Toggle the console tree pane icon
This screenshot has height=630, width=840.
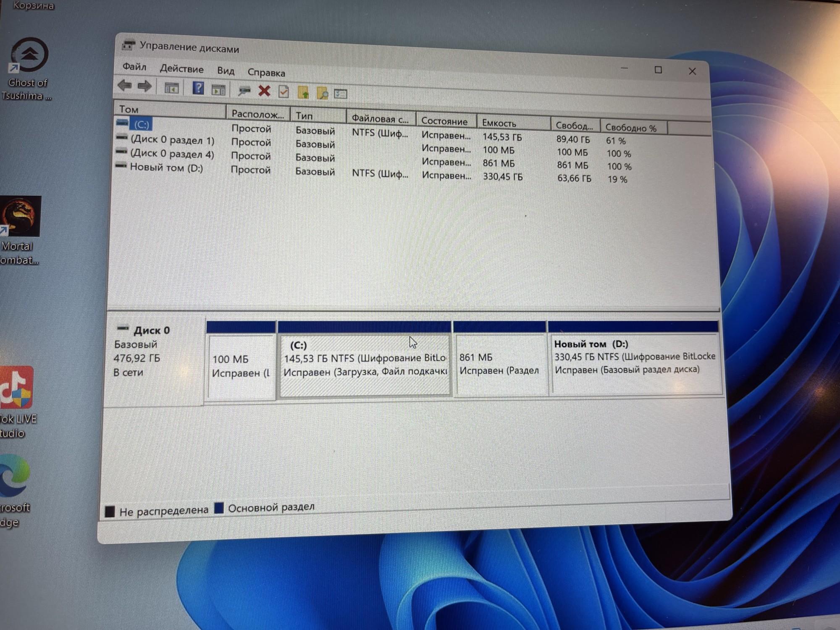click(x=171, y=88)
